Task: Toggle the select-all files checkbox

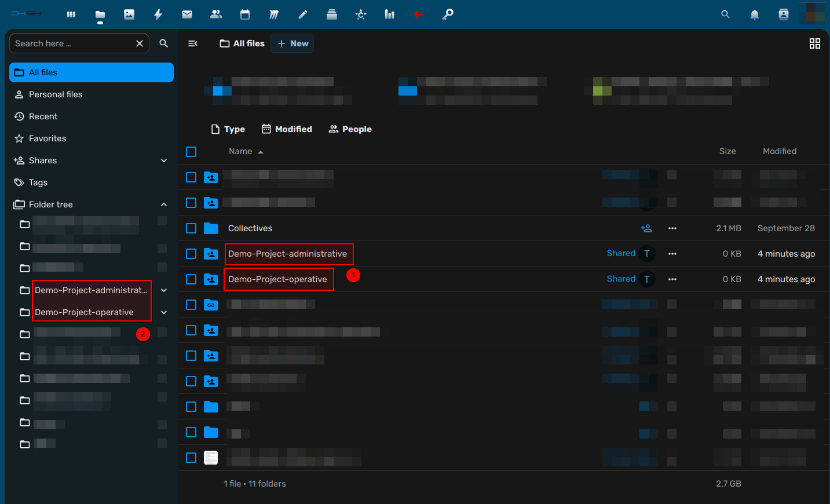Action: pyautogui.click(x=191, y=152)
